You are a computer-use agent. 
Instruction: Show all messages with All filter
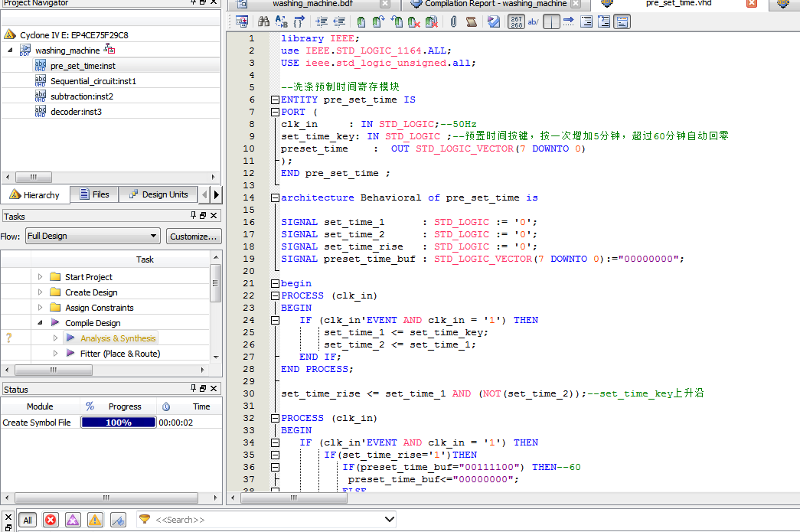click(x=28, y=520)
